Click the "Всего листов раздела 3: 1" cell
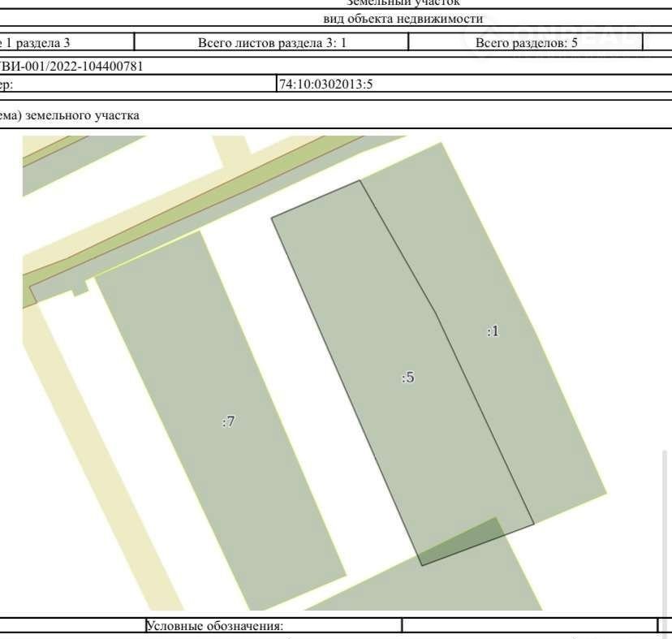Viewport: 672px width, 639px height. (272, 43)
